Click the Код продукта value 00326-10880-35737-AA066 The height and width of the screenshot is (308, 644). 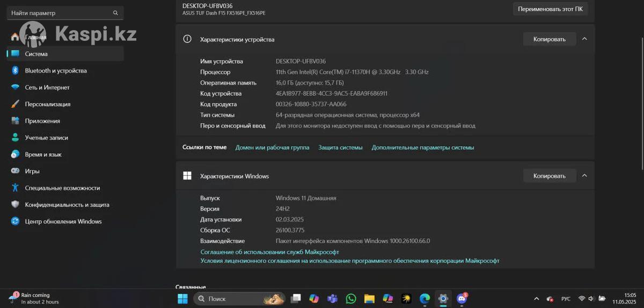pos(311,104)
